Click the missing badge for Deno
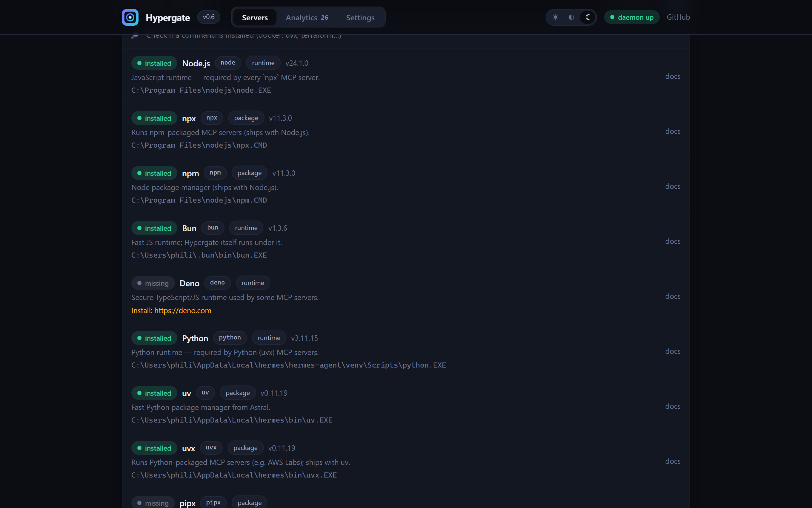812x508 pixels. coord(153,283)
